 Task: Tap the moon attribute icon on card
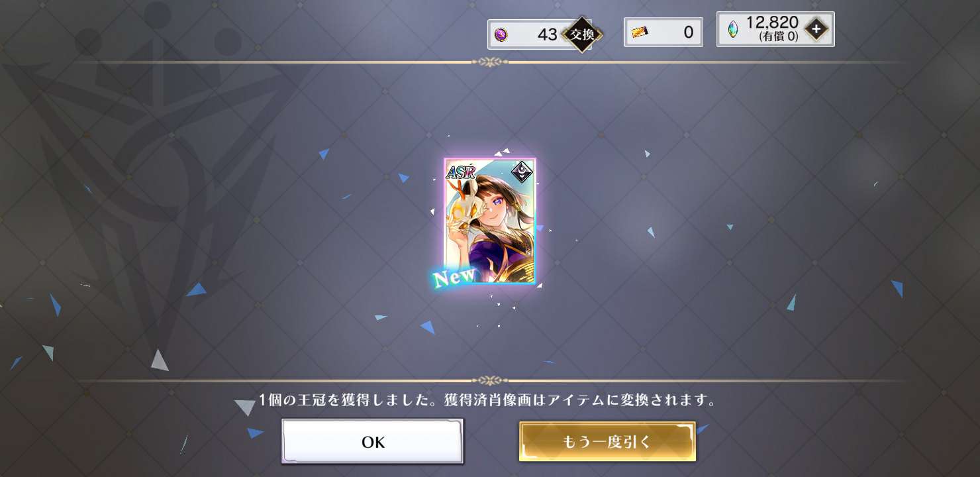pyautogui.click(x=523, y=173)
